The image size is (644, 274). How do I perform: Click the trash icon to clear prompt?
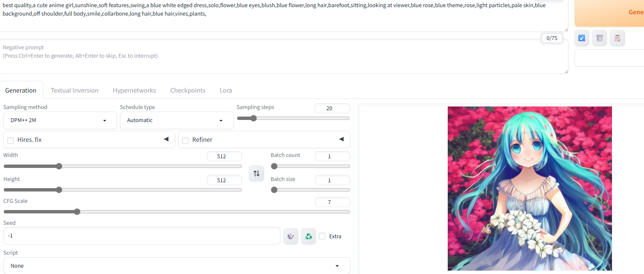click(599, 38)
